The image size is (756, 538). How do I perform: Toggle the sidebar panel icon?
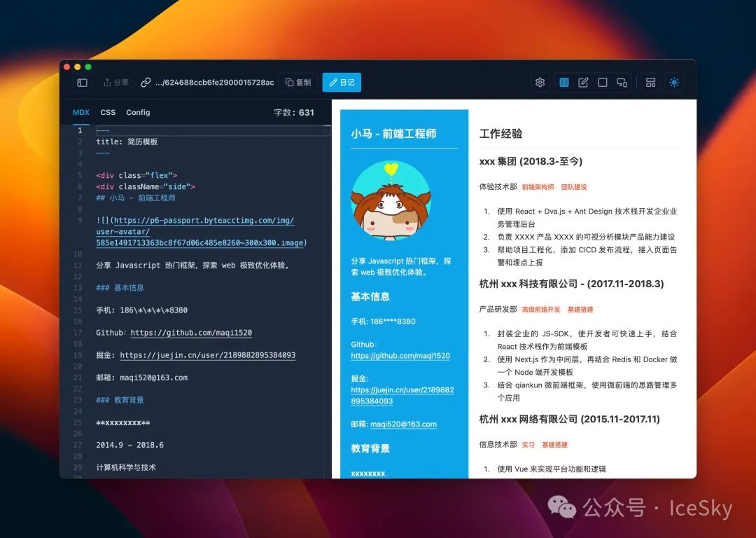pos(83,83)
